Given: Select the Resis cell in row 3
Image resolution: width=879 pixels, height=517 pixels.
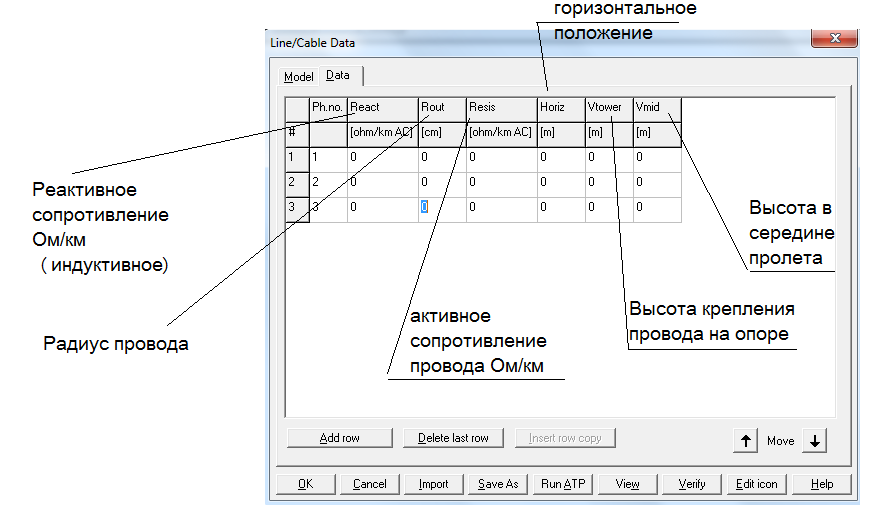Looking at the screenshot, I should [502, 210].
